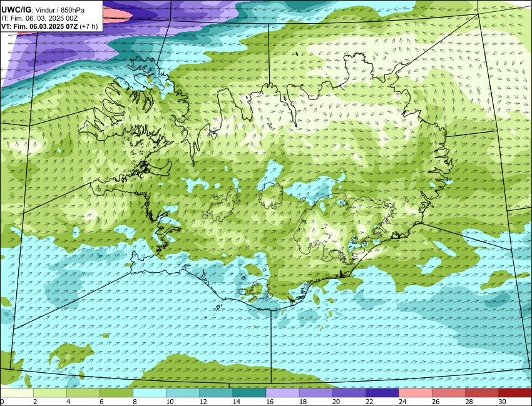The height and width of the screenshot is (406, 532).
Task: Click the pink 24–26 legend swatch
Action: coord(416,393)
